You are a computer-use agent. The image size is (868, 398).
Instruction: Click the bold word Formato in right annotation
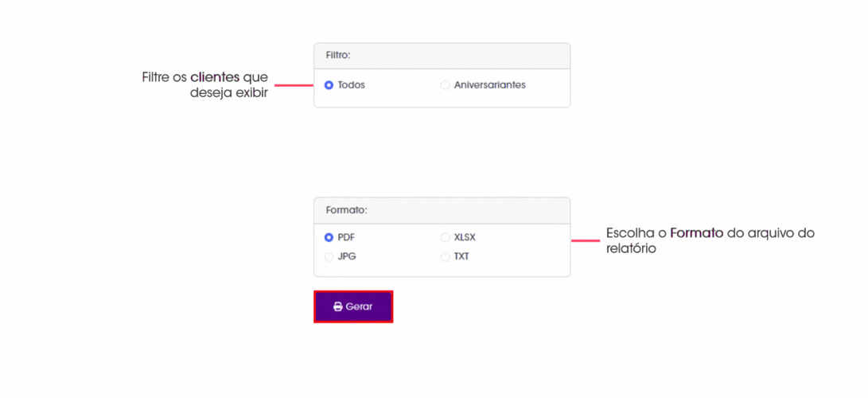click(697, 233)
